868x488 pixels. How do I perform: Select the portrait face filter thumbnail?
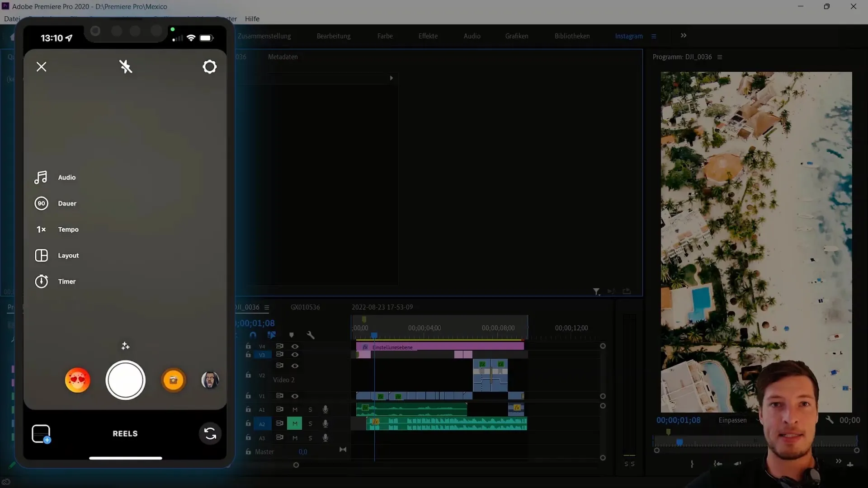210,380
